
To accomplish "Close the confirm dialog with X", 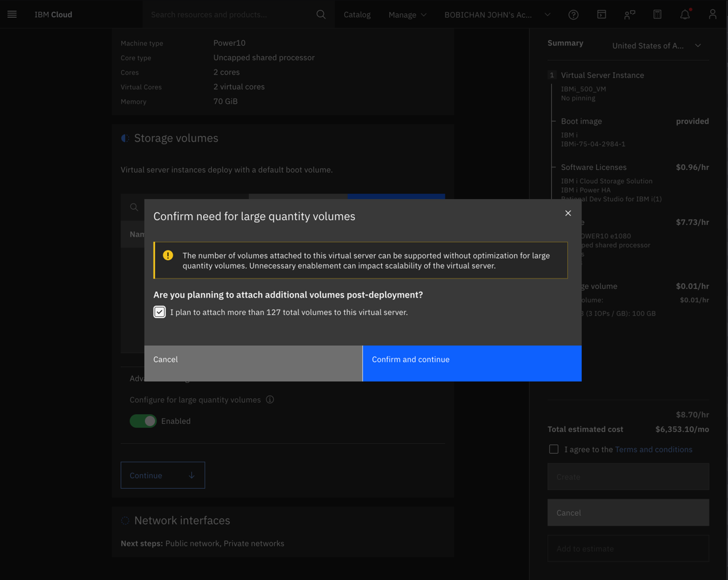I will 568,213.
